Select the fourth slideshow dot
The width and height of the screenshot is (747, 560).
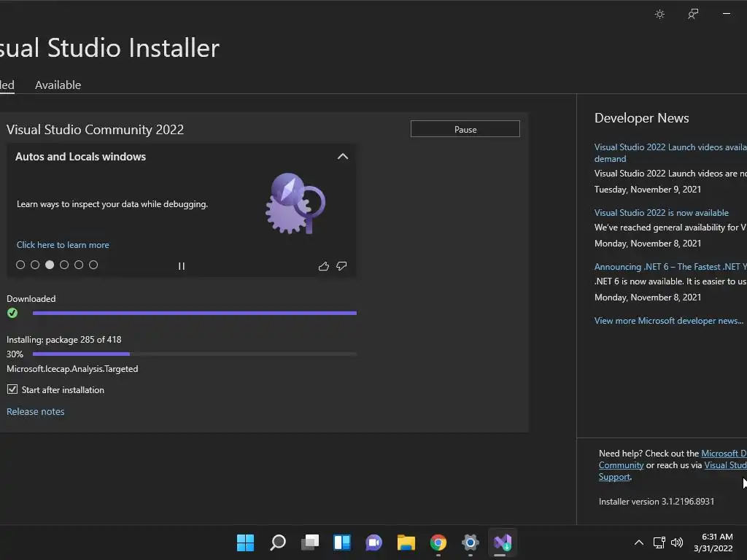click(x=64, y=265)
